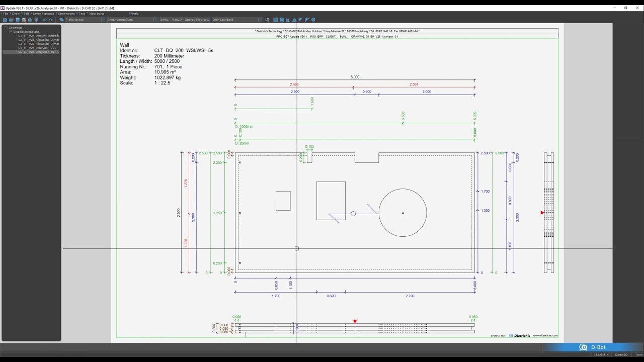The height and width of the screenshot is (362, 644).
Task: Click the blue square shape tool icon
Action: (x=275, y=20)
